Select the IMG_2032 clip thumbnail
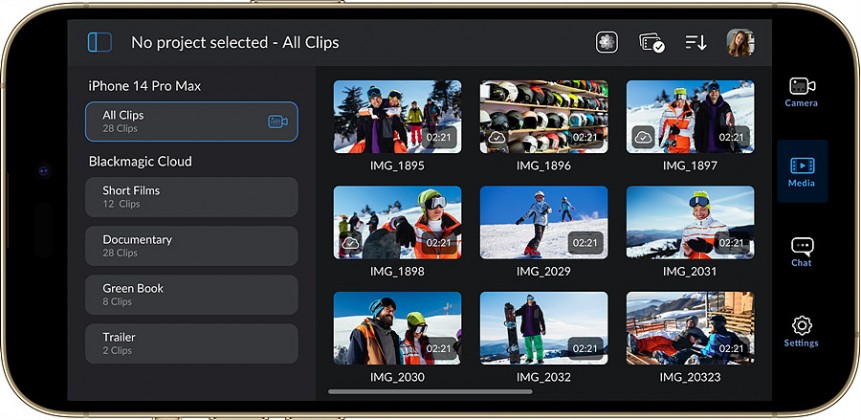 click(x=544, y=328)
